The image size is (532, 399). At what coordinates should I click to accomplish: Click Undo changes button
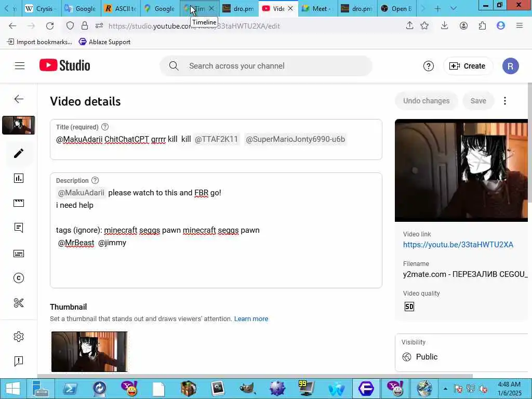[426, 101]
